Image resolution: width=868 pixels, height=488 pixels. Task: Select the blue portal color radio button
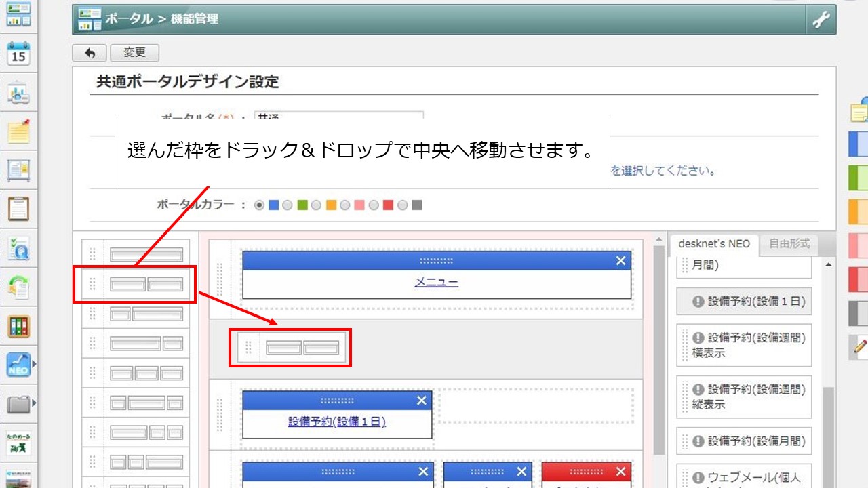point(259,205)
